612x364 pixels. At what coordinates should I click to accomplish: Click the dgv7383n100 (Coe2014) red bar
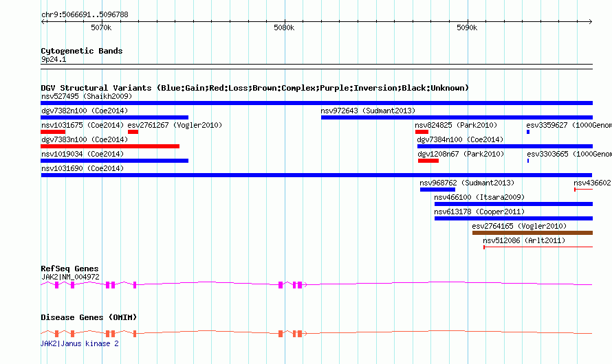point(110,146)
